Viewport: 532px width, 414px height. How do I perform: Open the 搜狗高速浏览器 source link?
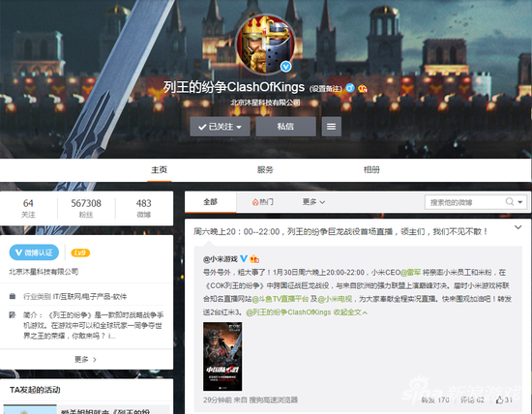(273, 400)
